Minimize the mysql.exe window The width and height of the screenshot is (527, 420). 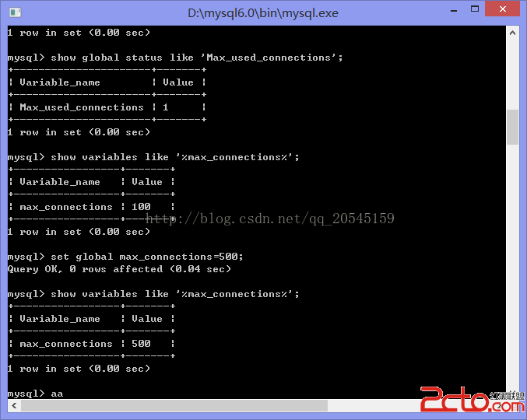(454, 11)
